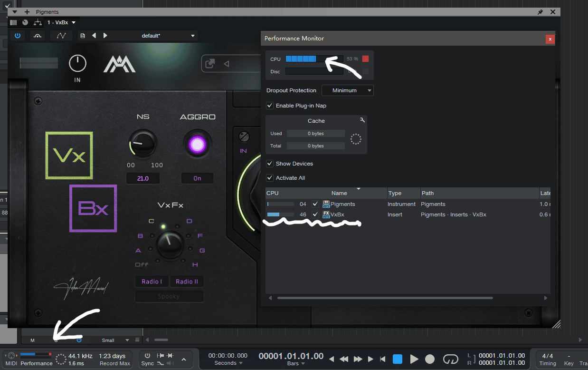588x370 pixels.
Task: Load next preset with right arrow
Action: (x=105, y=36)
